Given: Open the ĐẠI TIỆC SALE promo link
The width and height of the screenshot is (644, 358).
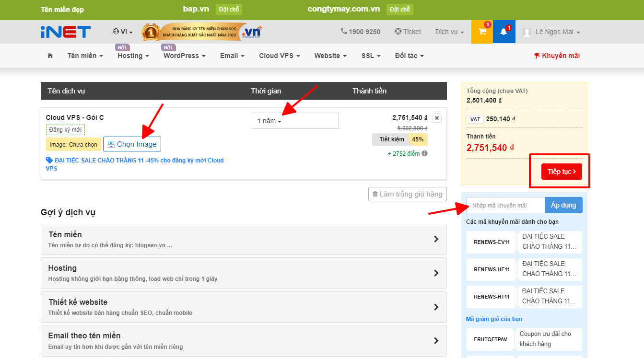Looking at the screenshot, I should point(135,164).
